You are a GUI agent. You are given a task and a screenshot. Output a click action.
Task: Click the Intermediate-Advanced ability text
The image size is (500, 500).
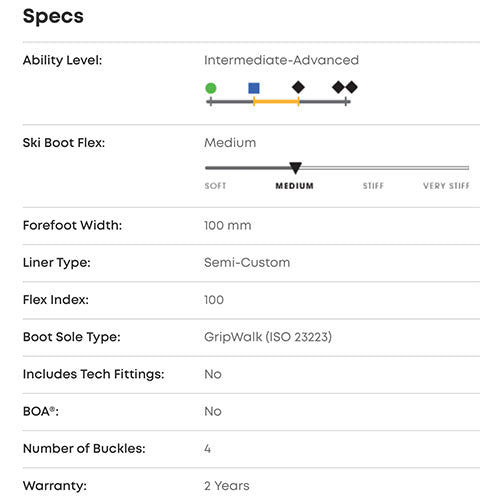281,60
